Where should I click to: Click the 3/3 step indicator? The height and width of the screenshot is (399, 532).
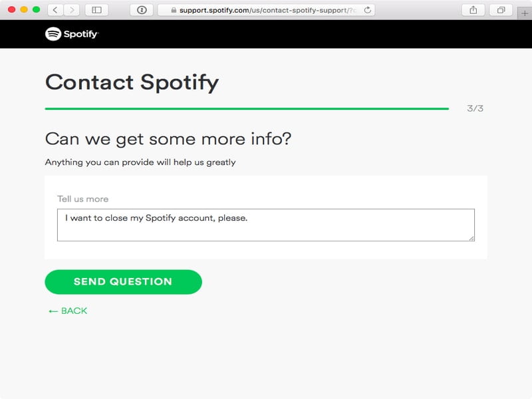[x=475, y=108]
